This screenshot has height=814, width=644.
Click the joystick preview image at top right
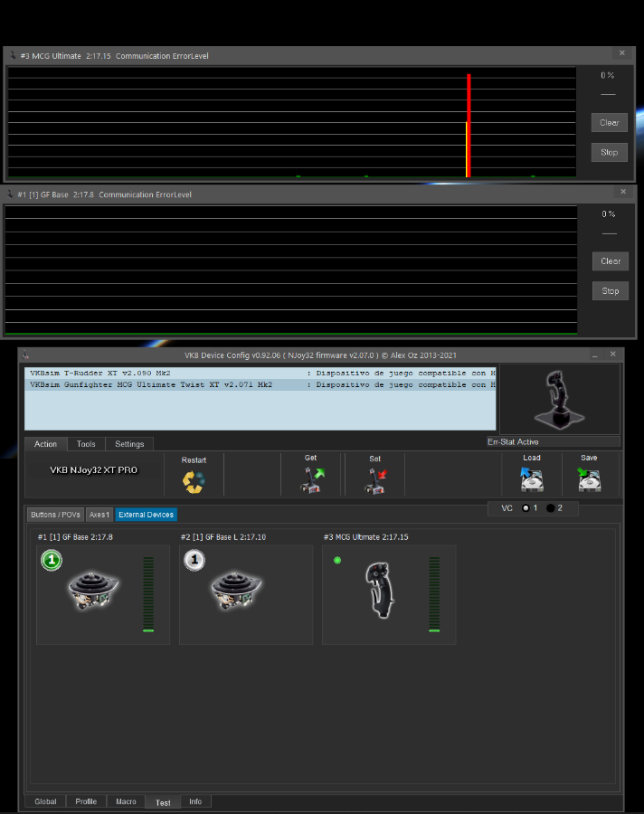559,399
